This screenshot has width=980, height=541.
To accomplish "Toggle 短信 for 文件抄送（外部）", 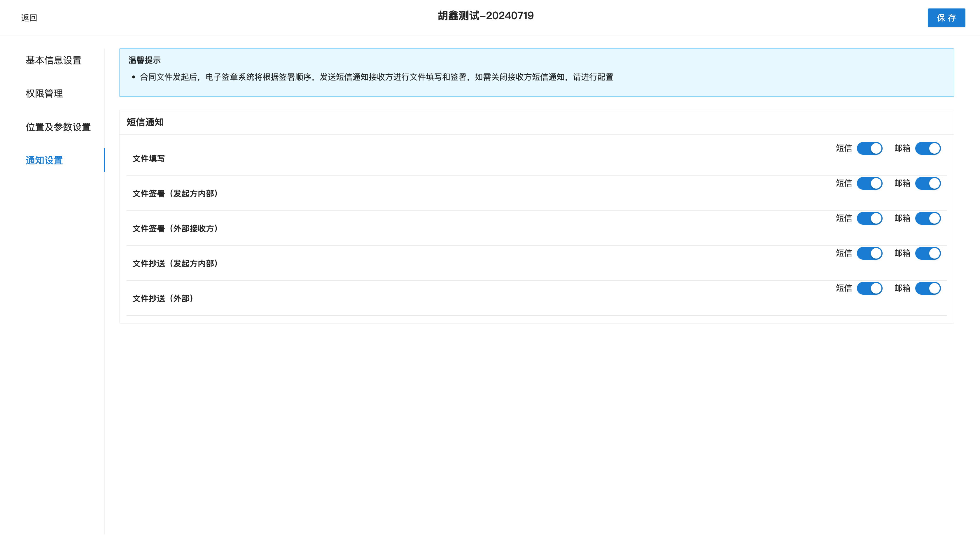I will click(869, 288).
